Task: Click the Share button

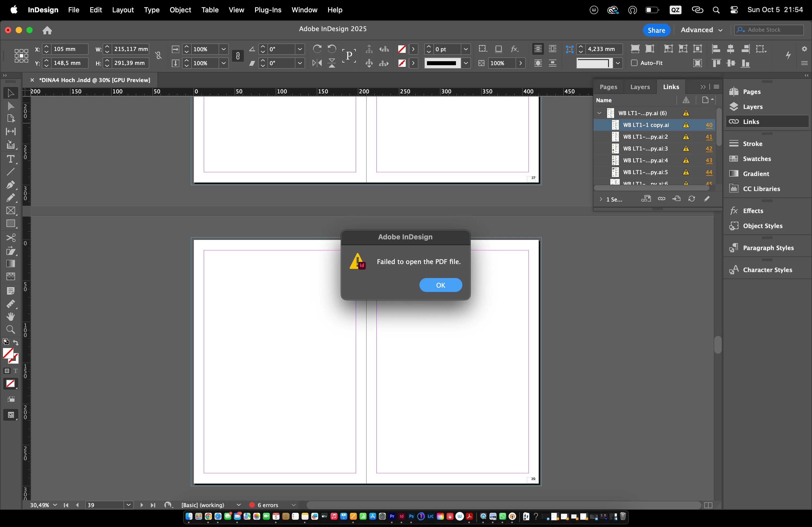Action: tap(656, 30)
